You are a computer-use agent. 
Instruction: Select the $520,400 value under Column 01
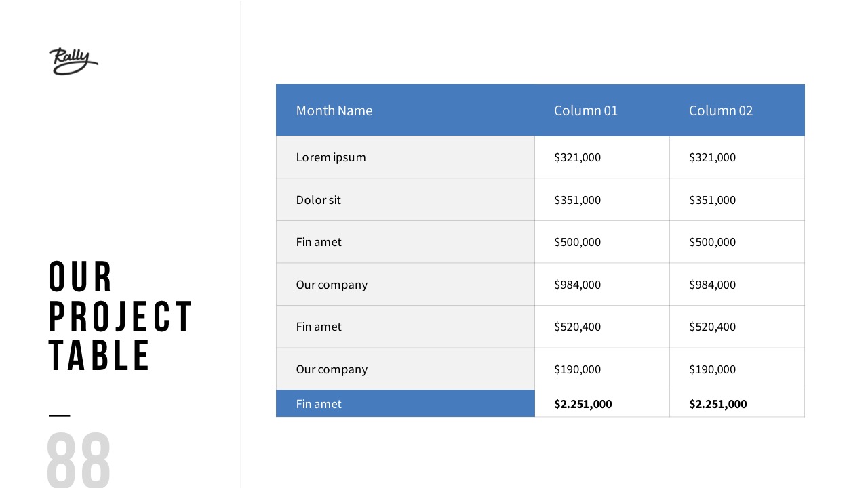(578, 327)
